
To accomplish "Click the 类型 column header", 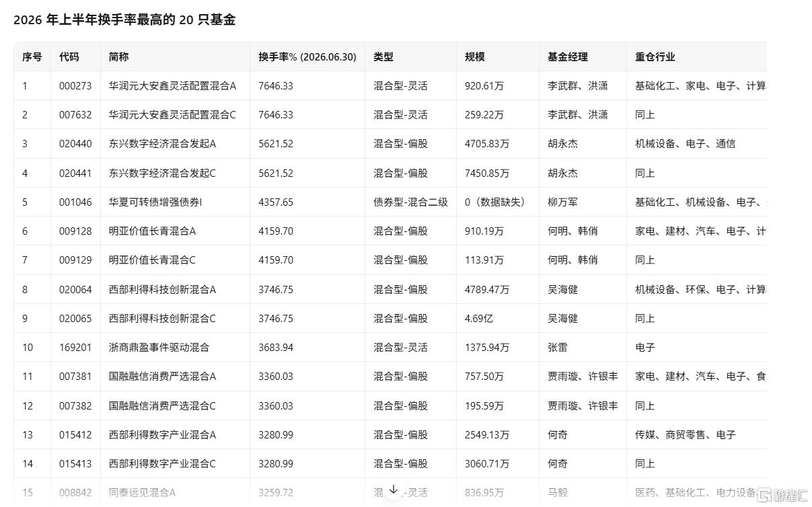I will click(x=383, y=57).
